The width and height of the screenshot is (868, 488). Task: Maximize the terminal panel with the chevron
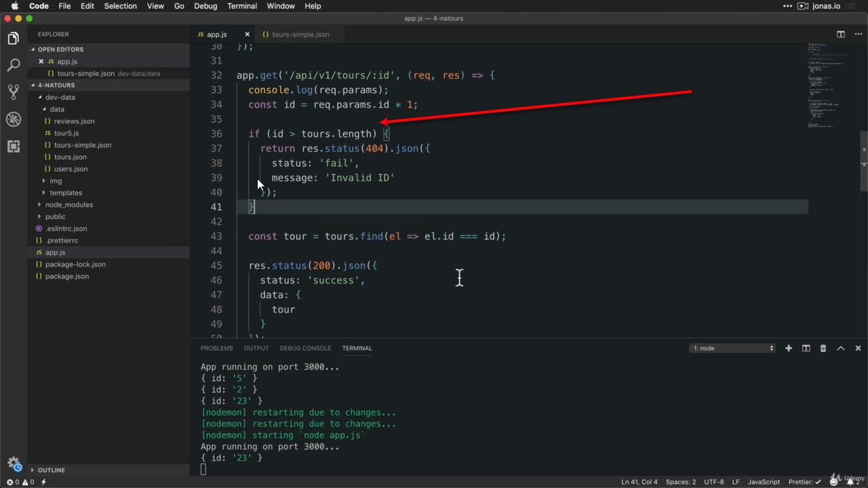tap(840, 348)
